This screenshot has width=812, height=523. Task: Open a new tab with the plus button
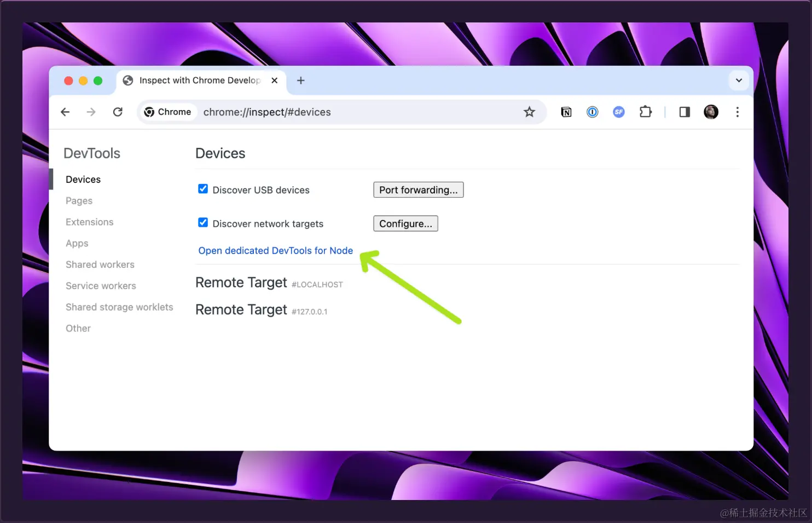pos(301,81)
